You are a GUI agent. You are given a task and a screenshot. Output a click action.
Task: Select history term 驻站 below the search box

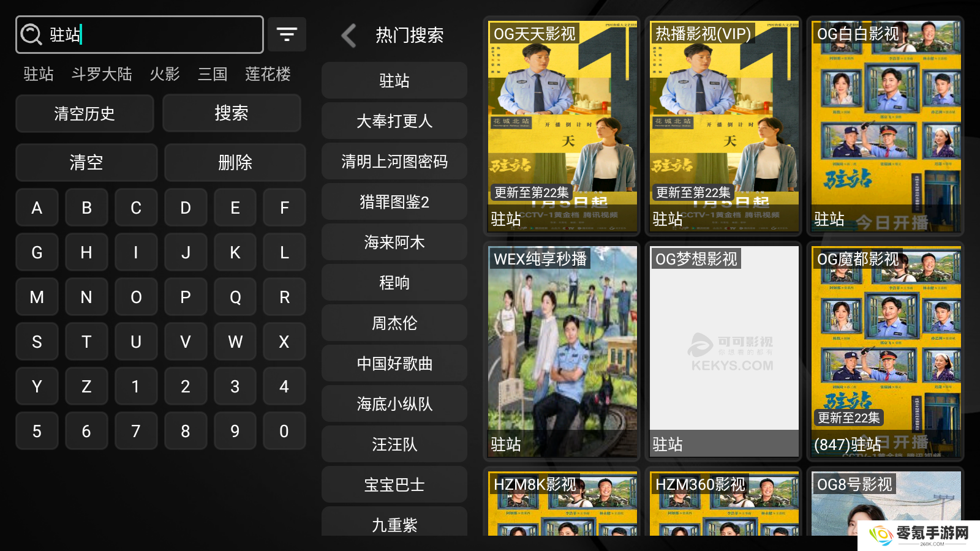39,74
